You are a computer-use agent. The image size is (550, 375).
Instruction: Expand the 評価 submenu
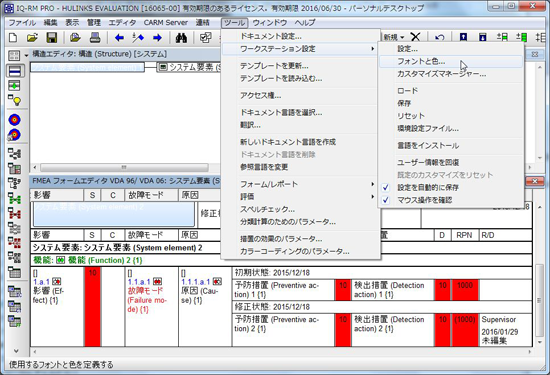point(301,197)
